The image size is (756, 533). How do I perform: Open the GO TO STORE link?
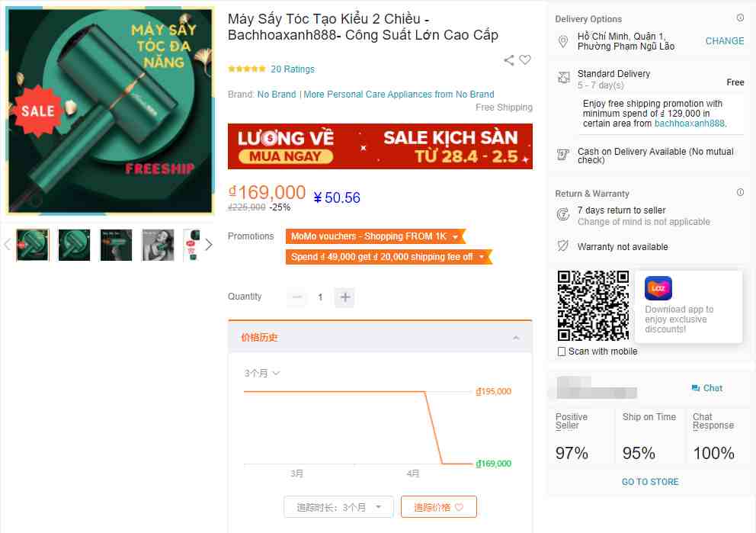tap(650, 482)
